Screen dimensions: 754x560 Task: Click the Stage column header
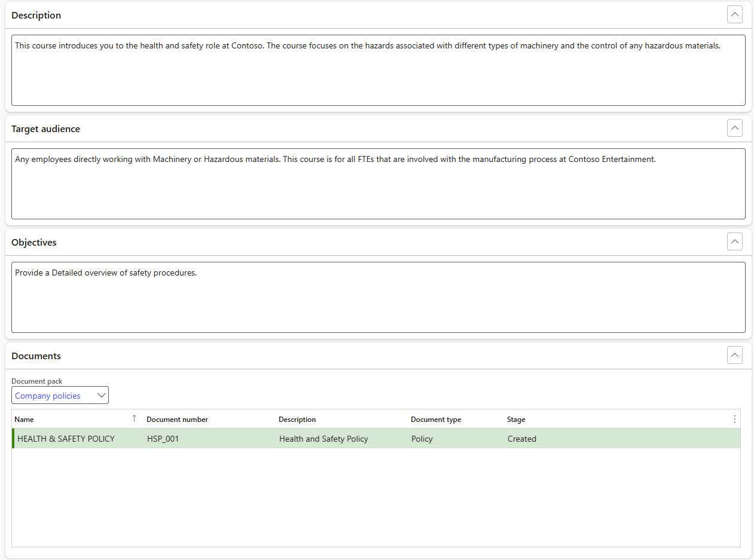(516, 420)
